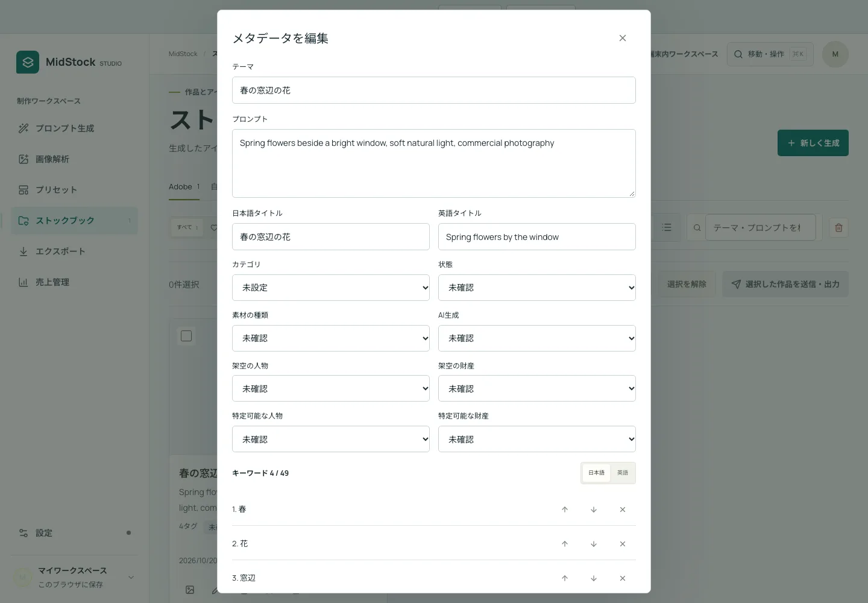
Task: Move keyword 窓辺 up
Action: coord(565,578)
